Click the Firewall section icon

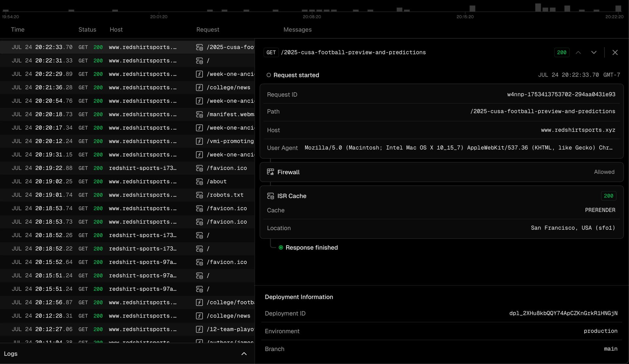tap(270, 172)
